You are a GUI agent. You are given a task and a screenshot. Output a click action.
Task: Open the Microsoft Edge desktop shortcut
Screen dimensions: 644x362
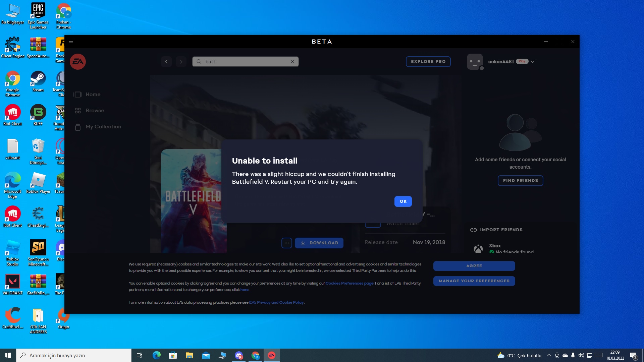coord(13,185)
